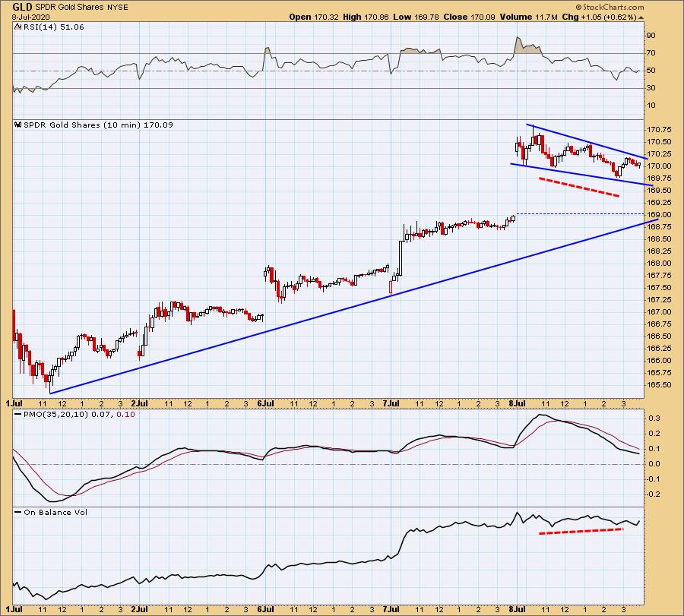Click the legend line icon before PMO(35,20,10)

18,414
